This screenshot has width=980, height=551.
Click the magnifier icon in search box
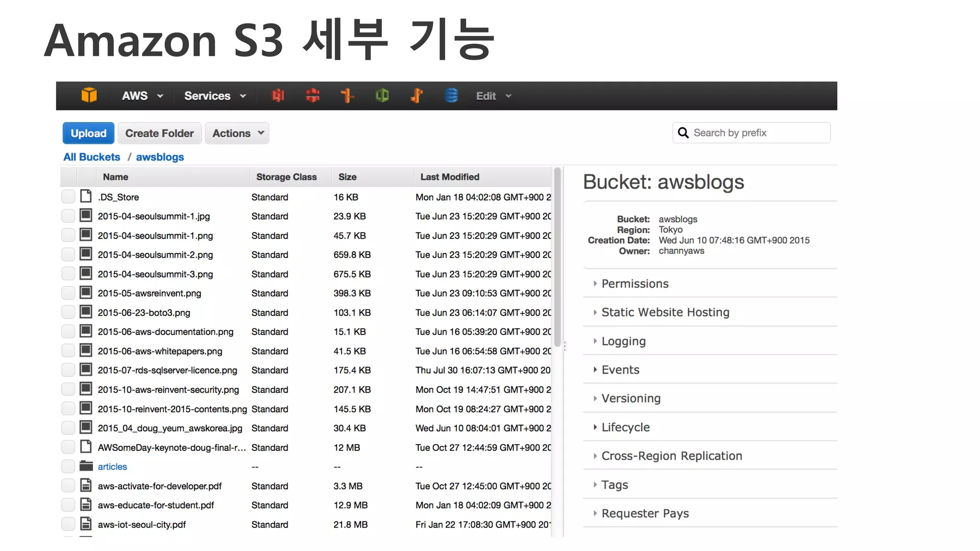(x=683, y=133)
